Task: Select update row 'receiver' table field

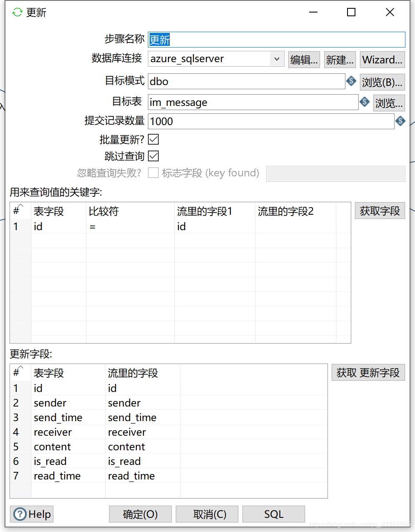Action: pos(68,432)
